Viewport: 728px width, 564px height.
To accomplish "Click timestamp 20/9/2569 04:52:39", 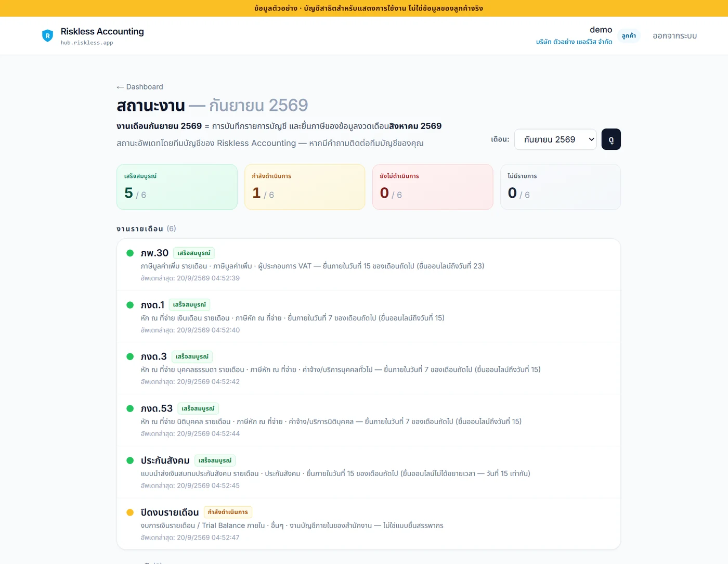I will coord(208,278).
